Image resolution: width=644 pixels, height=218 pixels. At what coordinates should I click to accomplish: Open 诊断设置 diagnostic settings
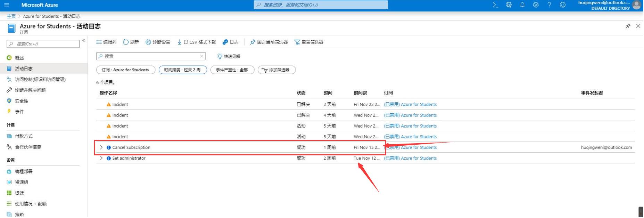coord(158,42)
